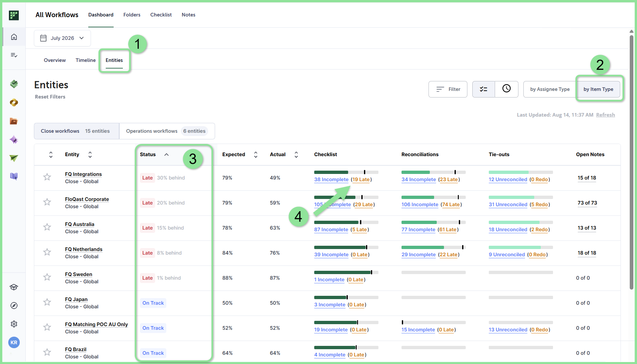The width and height of the screenshot is (637, 364).
Task: Click FQ Australia tie-outs progress bar
Action: [521, 222]
